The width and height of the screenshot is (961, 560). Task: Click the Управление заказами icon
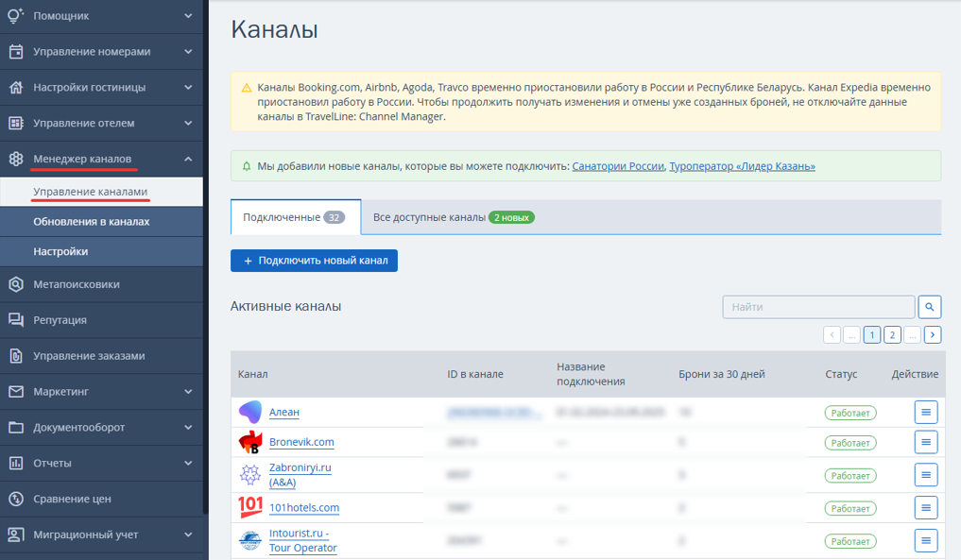point(16,355)
